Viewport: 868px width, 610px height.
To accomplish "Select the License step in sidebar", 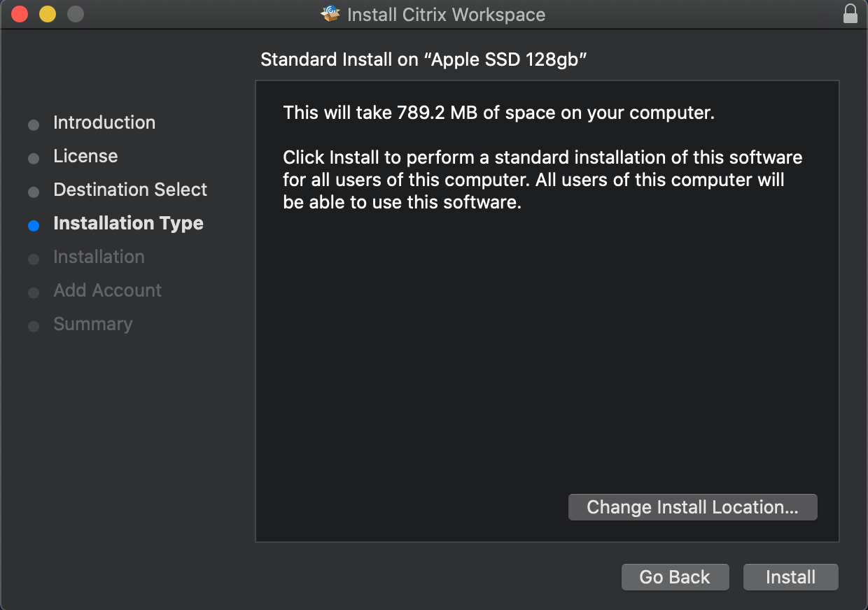I will click(x=85, y=156).
